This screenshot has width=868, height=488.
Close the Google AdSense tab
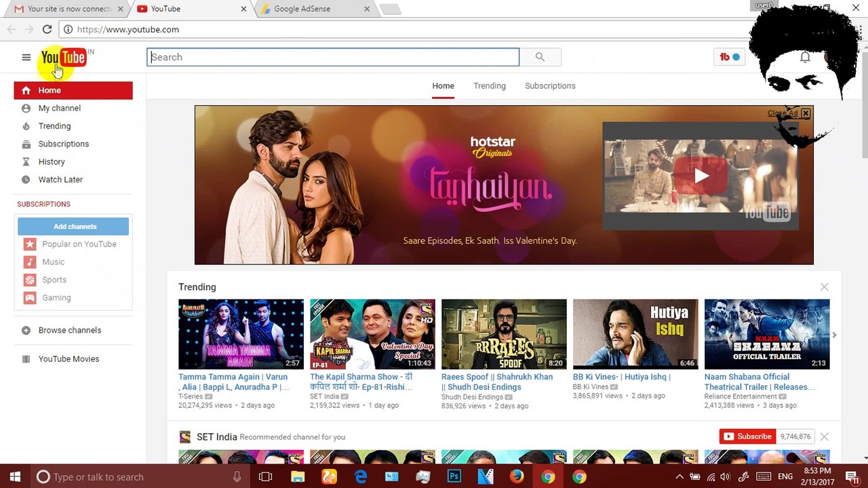[x=367, y=9]
